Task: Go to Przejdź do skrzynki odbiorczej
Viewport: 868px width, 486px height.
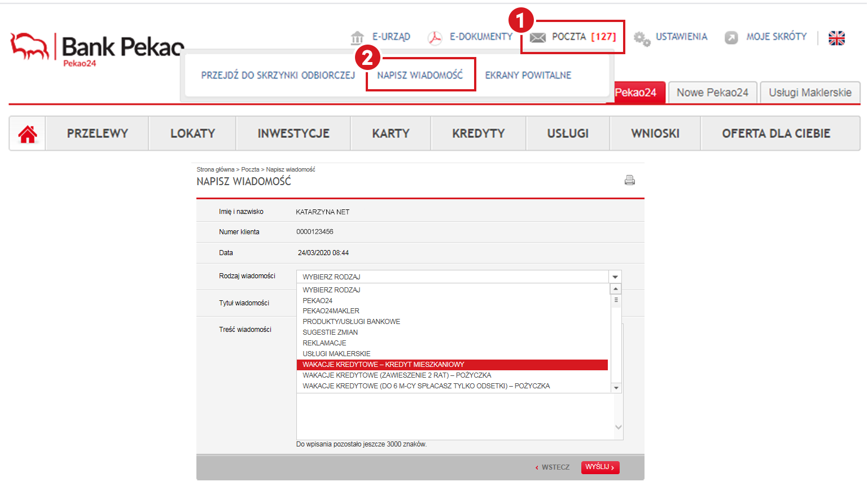Action: point(278,75)
